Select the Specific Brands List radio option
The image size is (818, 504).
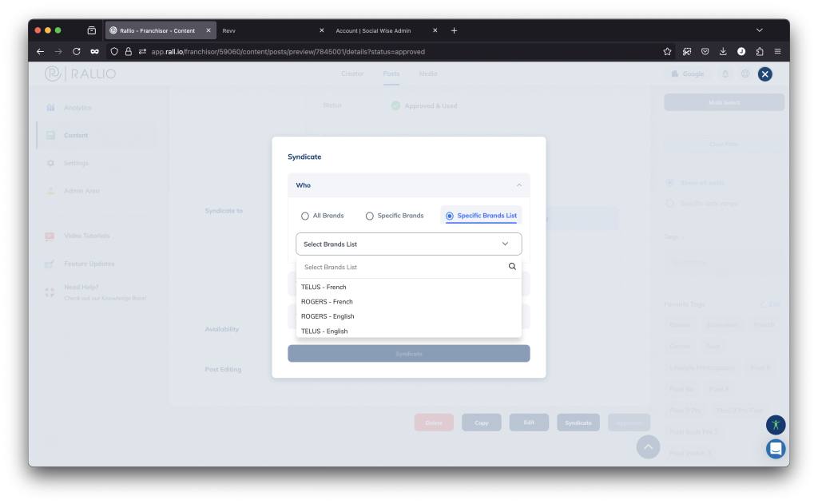449,216
